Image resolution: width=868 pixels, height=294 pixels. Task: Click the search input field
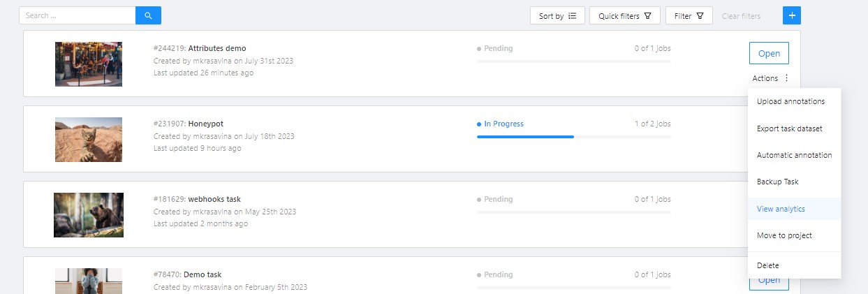pyautogui.click(x=78, y=15)
